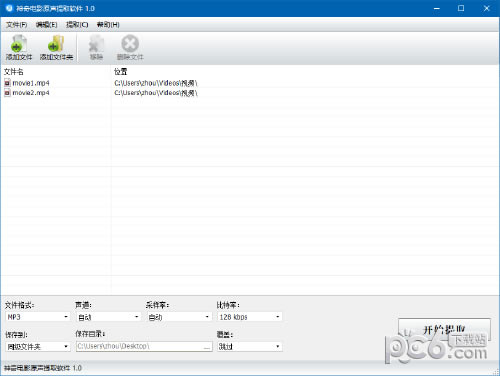Screen dimensions: 500x376
Task: Open the 文件格式 MP3 format dropdown
Action: pyautogui.click(x=37, y=317)
